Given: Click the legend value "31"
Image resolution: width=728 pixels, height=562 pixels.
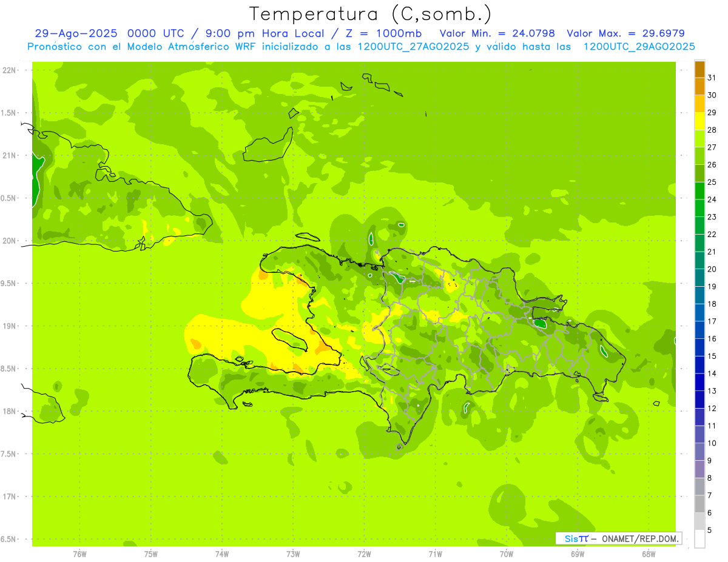Looking at the screenshot, I should [712, 78].
